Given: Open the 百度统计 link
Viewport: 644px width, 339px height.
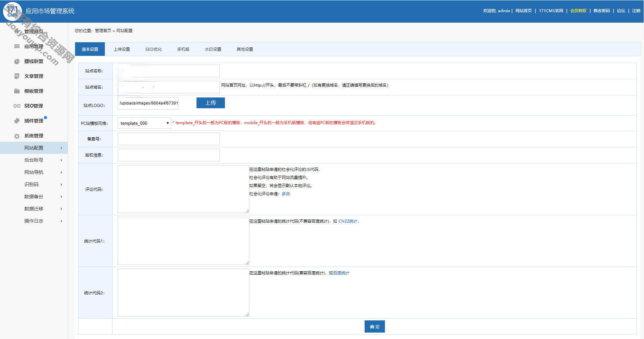Looking at the screenshot, I should click(341, 273).
